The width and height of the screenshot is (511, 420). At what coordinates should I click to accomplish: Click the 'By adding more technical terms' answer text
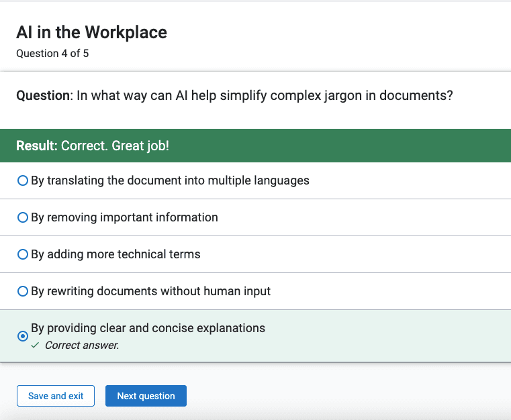click(115, 254)
